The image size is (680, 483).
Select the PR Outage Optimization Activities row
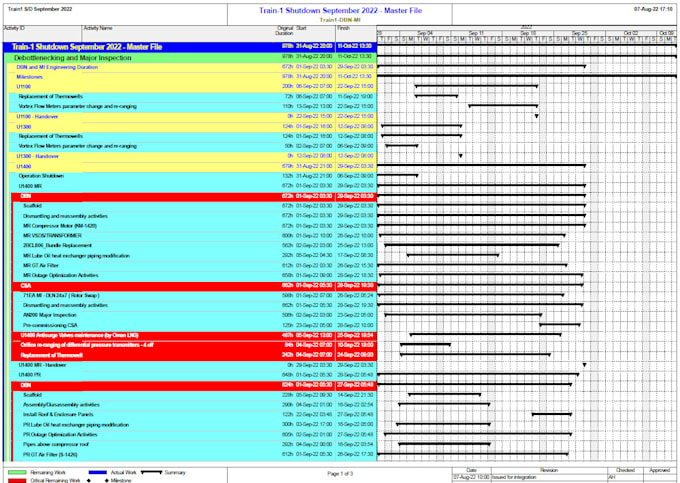click(195, 434)
